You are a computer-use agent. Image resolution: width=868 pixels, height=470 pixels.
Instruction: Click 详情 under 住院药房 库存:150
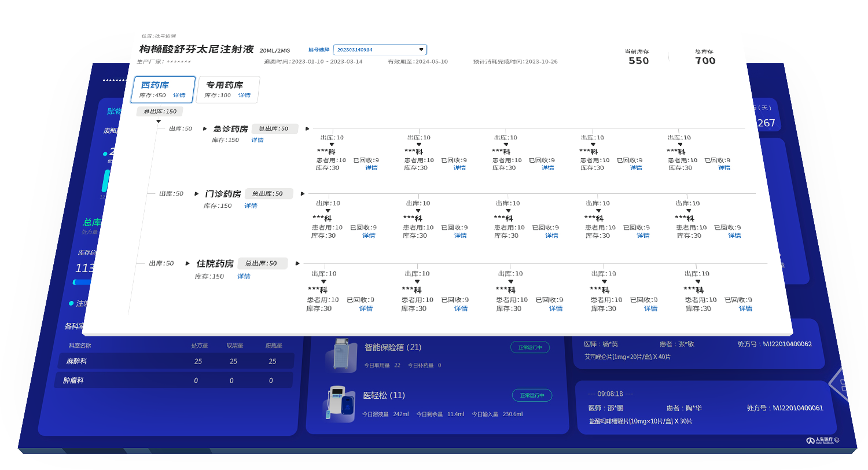coord(244,277)
